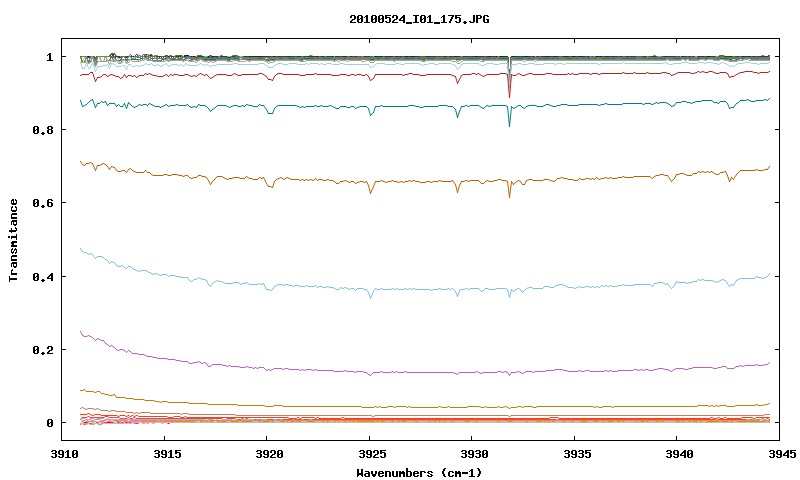Screen dimensions: 800x480
Task: Click the x-axis tick label 3935
Action: [577, 454]
